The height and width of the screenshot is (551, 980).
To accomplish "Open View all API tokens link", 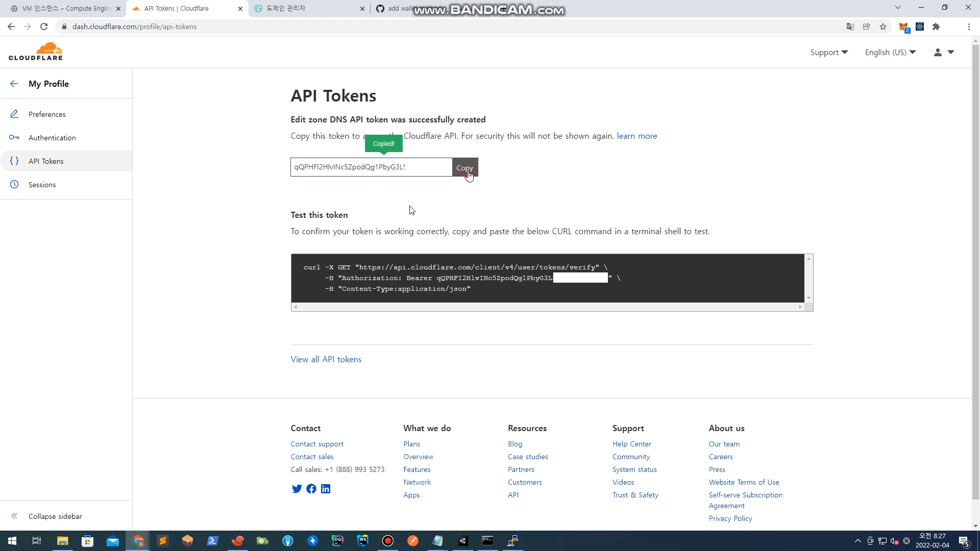I will point(326,359).
